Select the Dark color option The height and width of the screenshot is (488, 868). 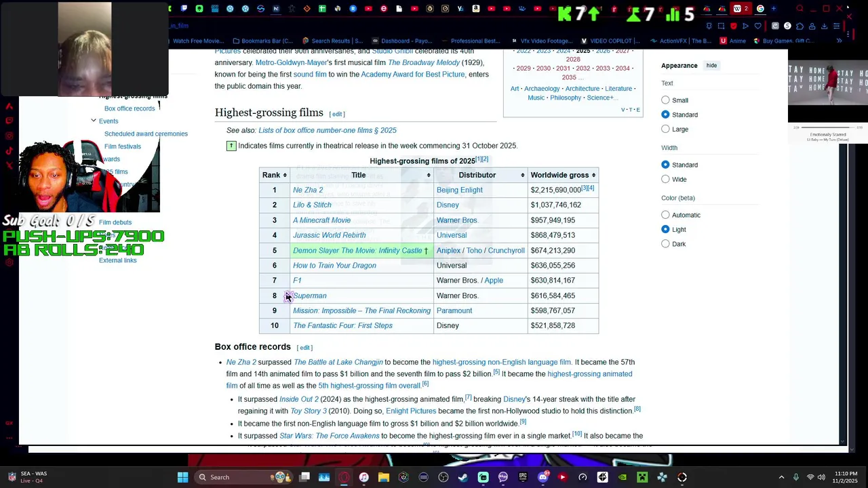click(x=665, y=244)
